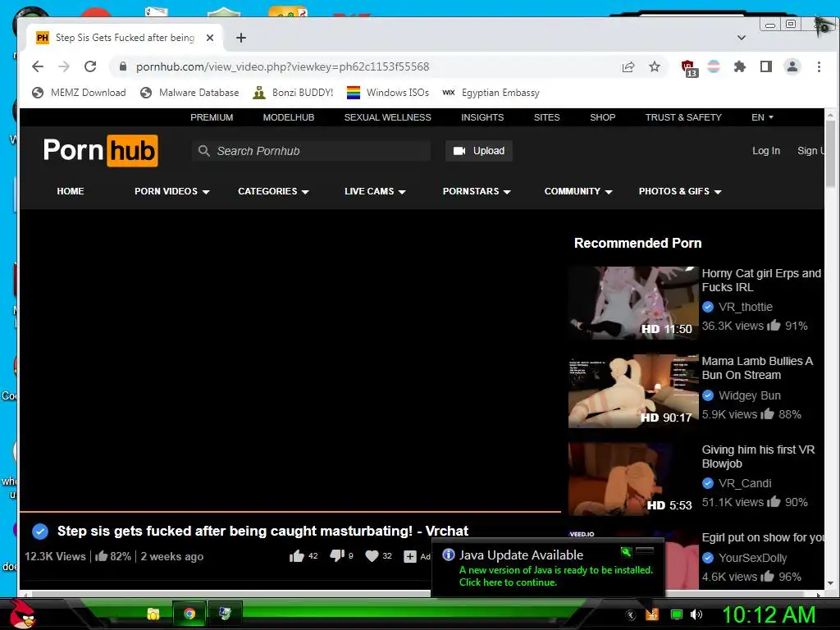
Task: Click the volume speaker tray icon
Action: [696, 614]
